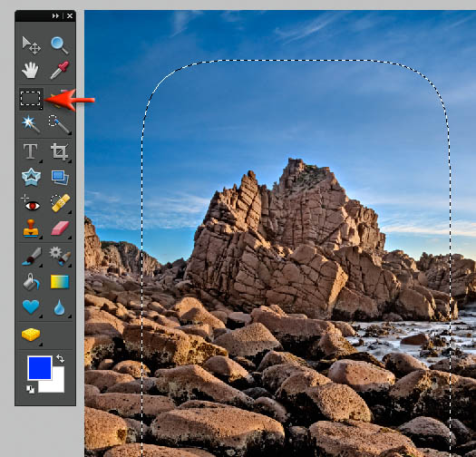Select the Horizontal Type tool
Screen dimensions: 476x457
coord(31,151)
